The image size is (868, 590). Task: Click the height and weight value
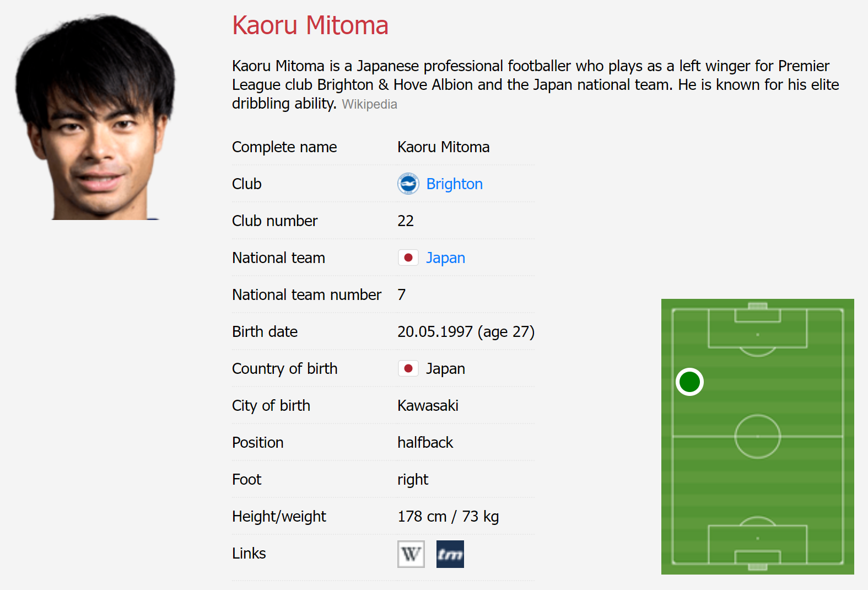point(448,517)
